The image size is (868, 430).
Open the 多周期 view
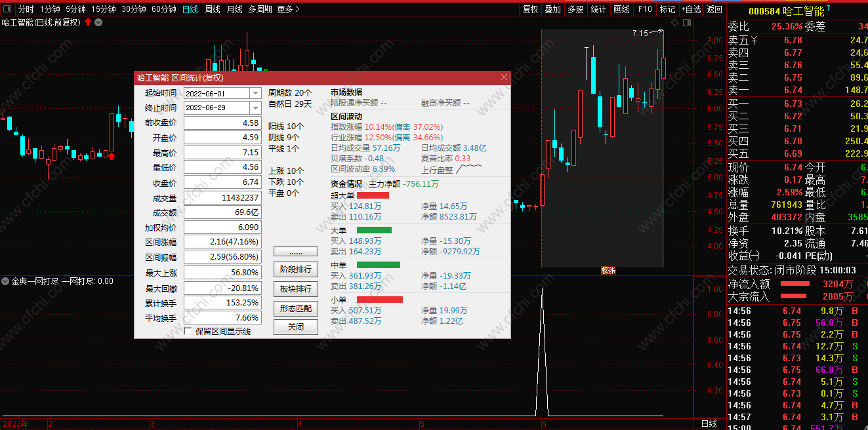pyautogui.click(x=260, y=9)
